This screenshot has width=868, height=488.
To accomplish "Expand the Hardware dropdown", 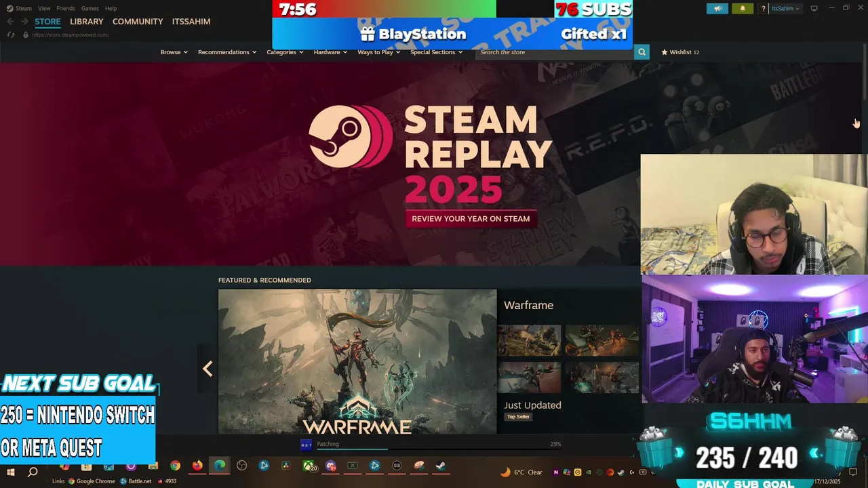I will tap(330, 52).
